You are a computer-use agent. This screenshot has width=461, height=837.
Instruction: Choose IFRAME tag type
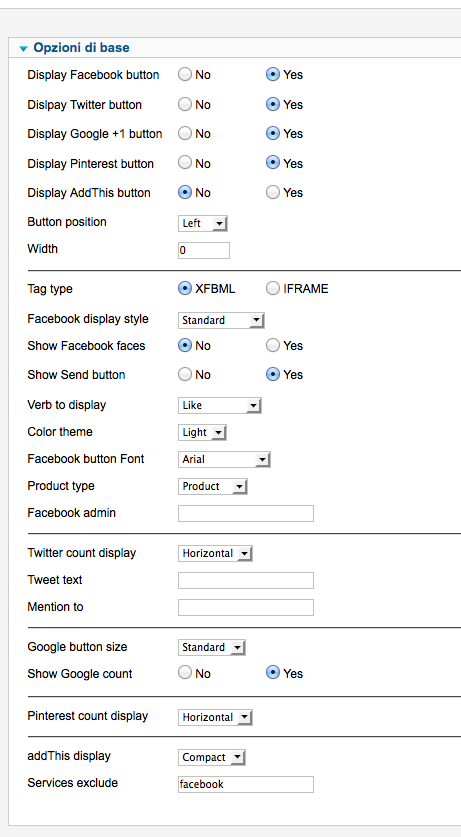tap(273, 289)
